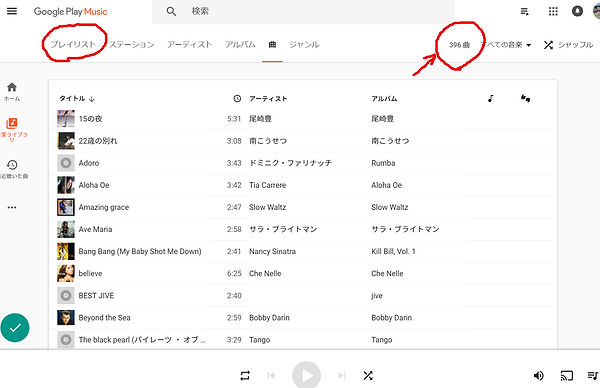
Task: Click the Ave Maria album thumbnail
Action: click(66, 229)
